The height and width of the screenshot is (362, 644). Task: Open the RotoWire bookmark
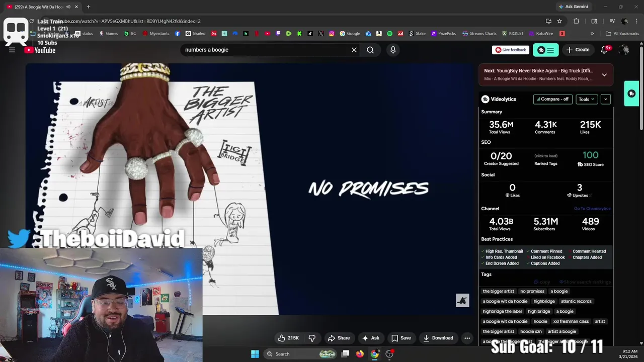tap(541, 34)
